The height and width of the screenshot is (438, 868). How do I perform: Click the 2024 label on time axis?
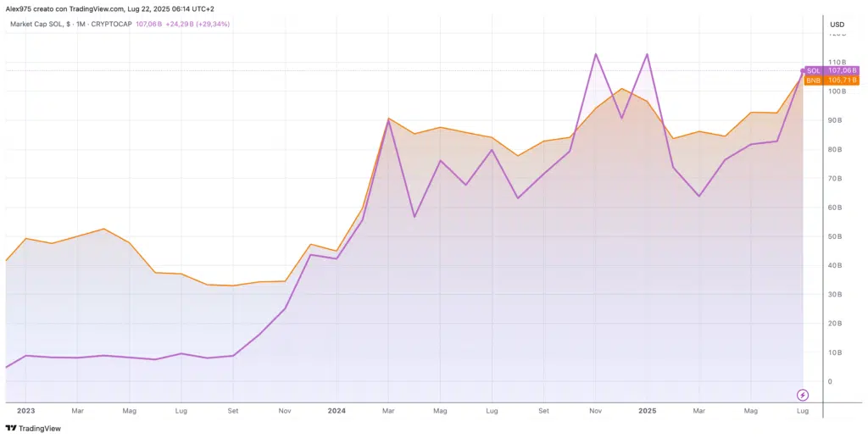pos(336,411)
